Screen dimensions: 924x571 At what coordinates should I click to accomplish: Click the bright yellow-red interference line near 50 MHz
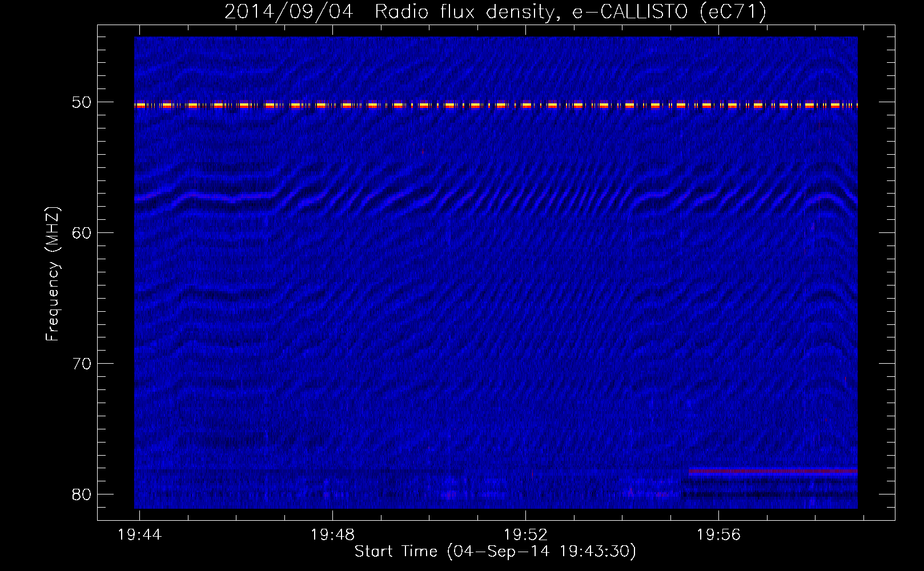[496, 105]
